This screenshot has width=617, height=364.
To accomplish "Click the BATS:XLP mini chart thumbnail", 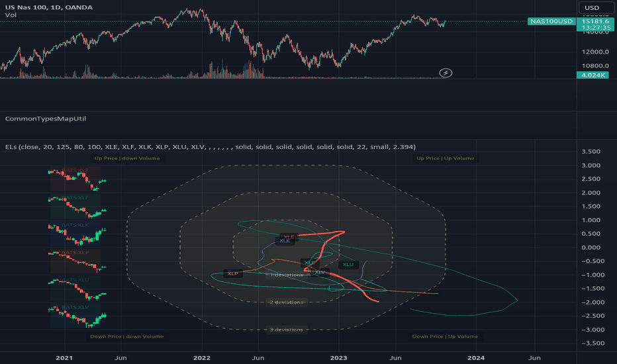I will [x=75, y=261].
